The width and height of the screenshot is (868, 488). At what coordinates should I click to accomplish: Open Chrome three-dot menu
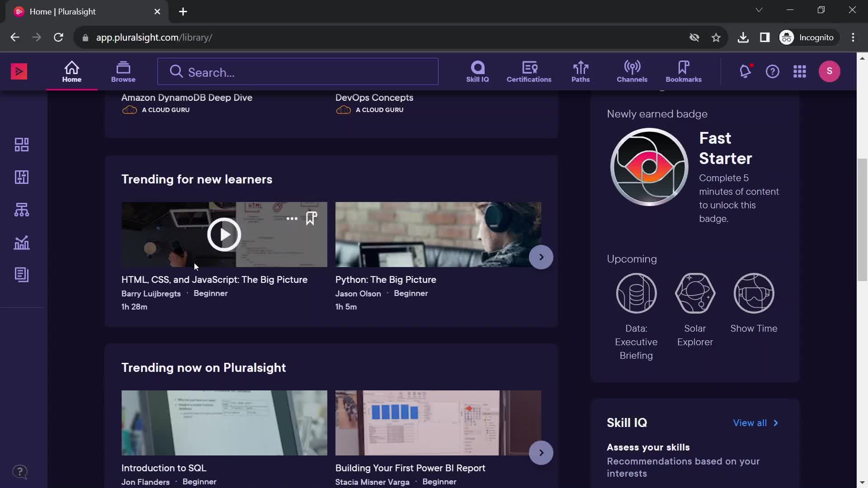tap(853, 38)
